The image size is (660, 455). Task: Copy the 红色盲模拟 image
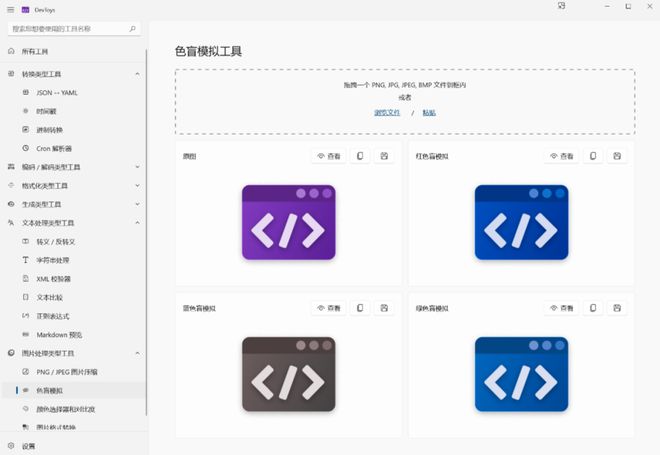[x=593, y=156]
